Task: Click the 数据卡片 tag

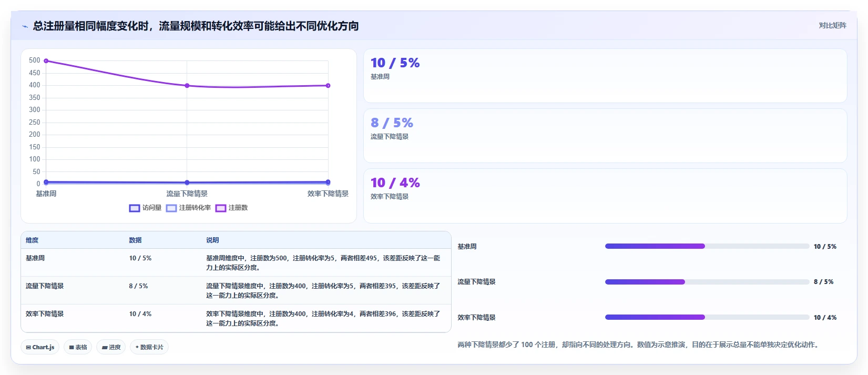Action: pyautogui.click(x=149, y=347)
